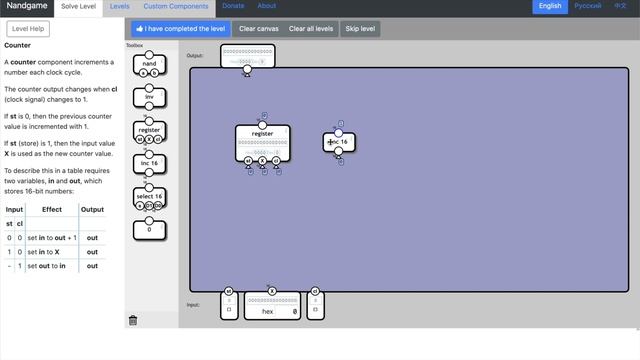This screenshot has width=640, height=360.
Task: Click table row 'set in to X'
Action: point(55,252)
